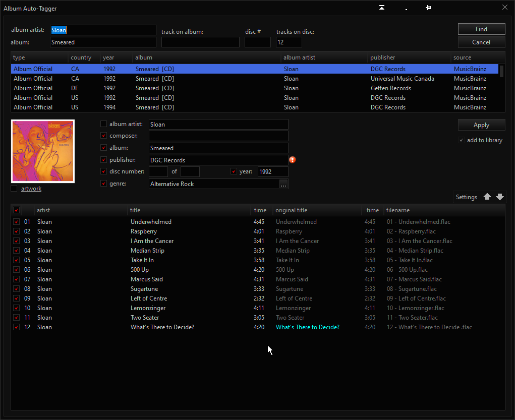Uncheck track 12 What's There to Decide checkbox
The height and width of the screenshot is (420, 515).
pos(16,327)
